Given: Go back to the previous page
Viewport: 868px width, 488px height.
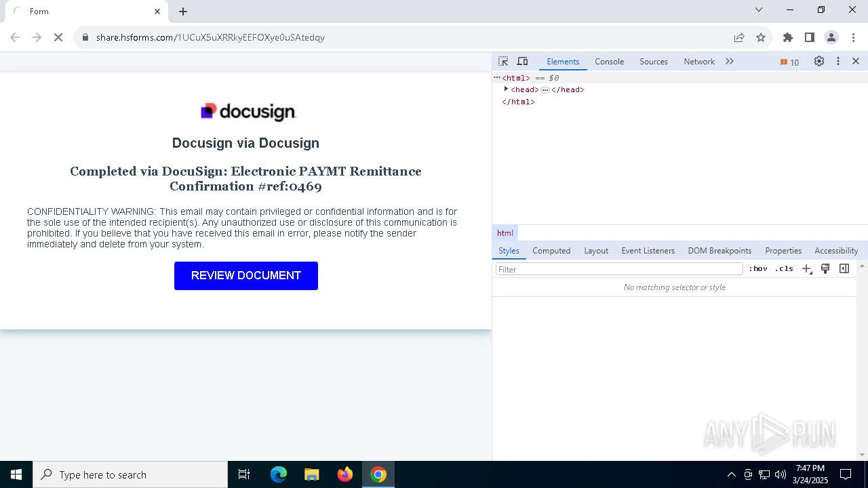Looking at the screenshot, I should pyautogui.click(x=15, y=37).
